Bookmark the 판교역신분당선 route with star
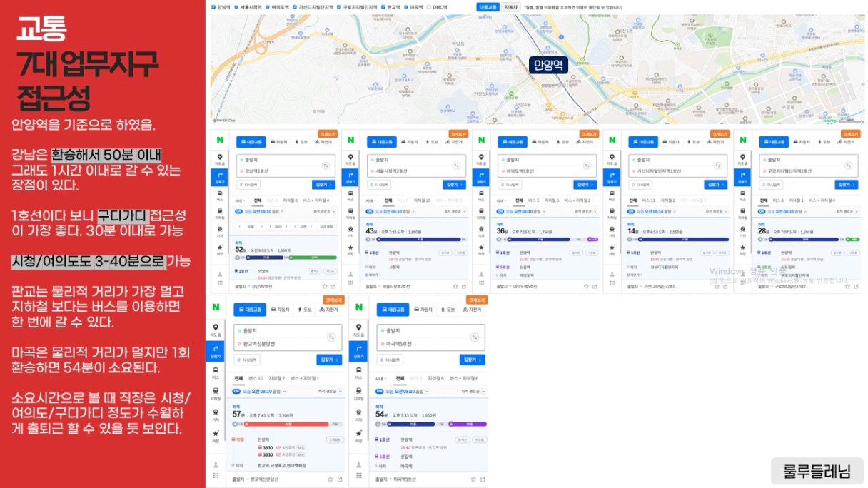 coord(330,479)
